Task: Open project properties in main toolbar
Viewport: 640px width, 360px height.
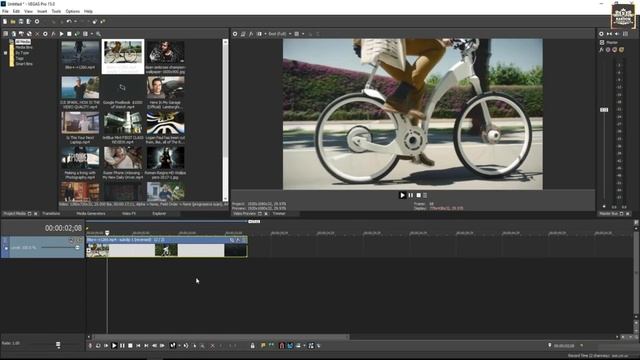Action: (x=37, y=22)
